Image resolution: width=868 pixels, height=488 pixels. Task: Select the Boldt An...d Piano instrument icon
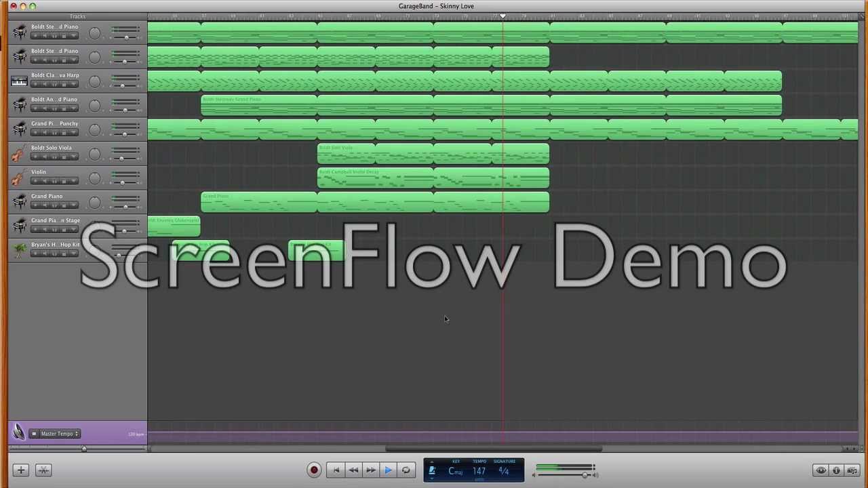(19, 105)
